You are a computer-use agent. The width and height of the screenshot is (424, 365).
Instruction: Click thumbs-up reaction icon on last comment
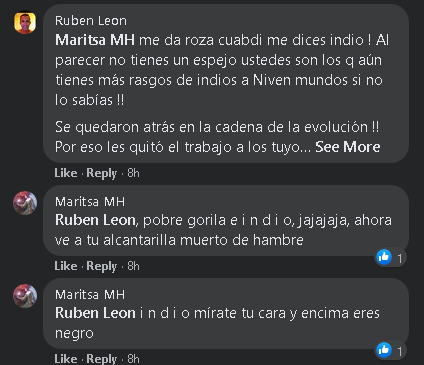384,350
